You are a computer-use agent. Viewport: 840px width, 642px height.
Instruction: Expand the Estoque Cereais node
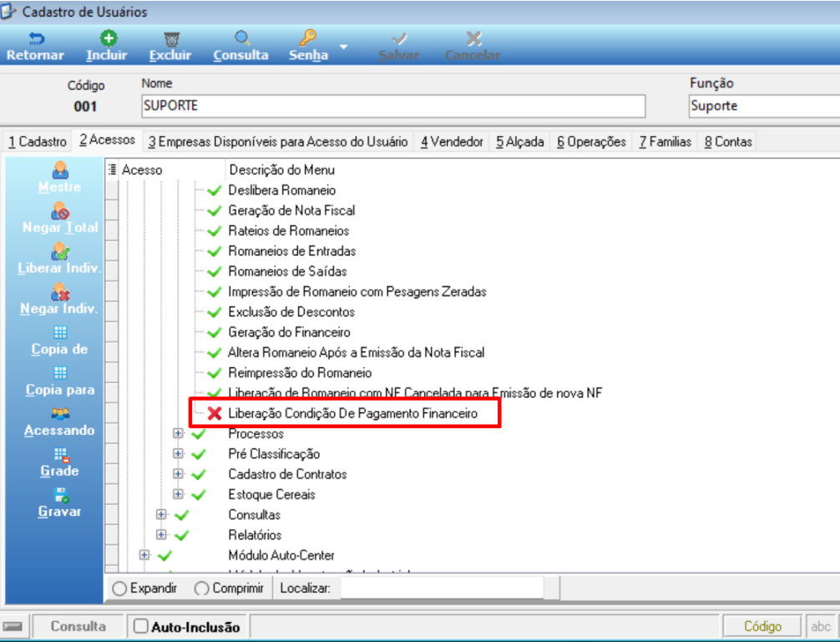coord(179,494)
